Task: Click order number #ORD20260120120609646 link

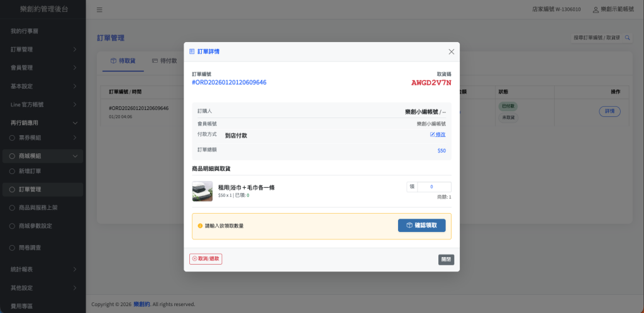Action: pyautogui.click(x=229, y=82)
